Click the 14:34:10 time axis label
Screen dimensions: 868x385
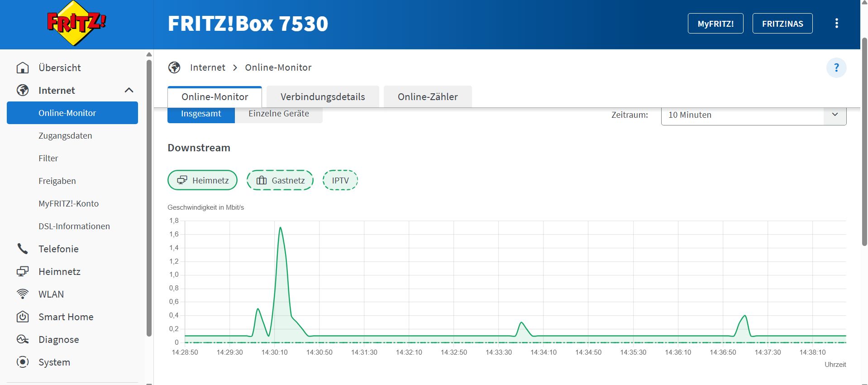tap(544, 352)
